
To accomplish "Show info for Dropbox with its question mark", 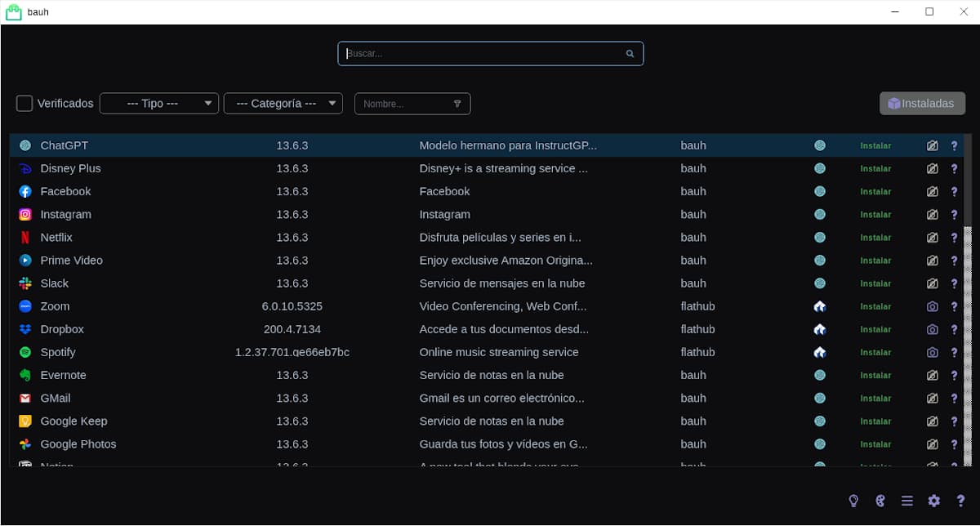I will [x=954, y=329].
